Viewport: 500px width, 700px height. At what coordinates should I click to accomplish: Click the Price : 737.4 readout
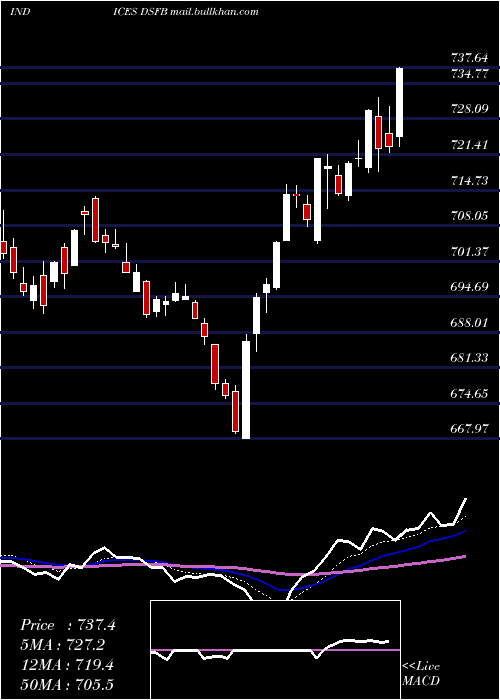pyautogui.click(x=68, y=625)
